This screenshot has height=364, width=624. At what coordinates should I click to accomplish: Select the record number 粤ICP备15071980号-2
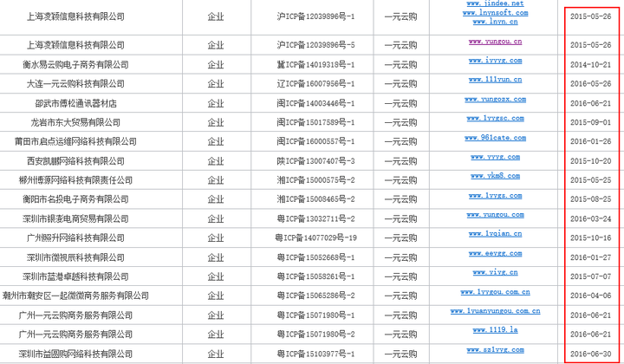(315, 335)
